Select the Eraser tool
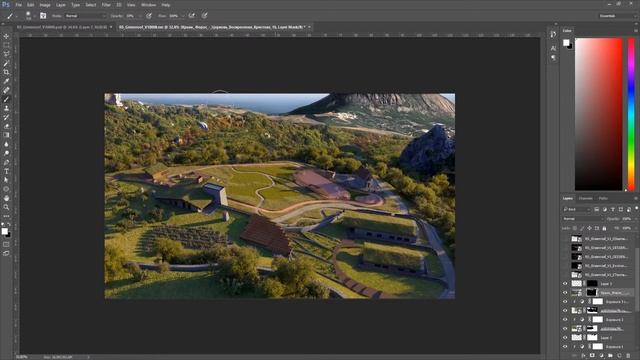 click(x=6, y=126)
